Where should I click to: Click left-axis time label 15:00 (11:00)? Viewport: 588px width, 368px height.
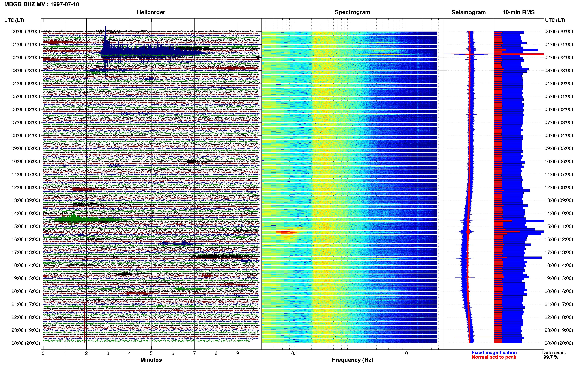tap(26, 226)
